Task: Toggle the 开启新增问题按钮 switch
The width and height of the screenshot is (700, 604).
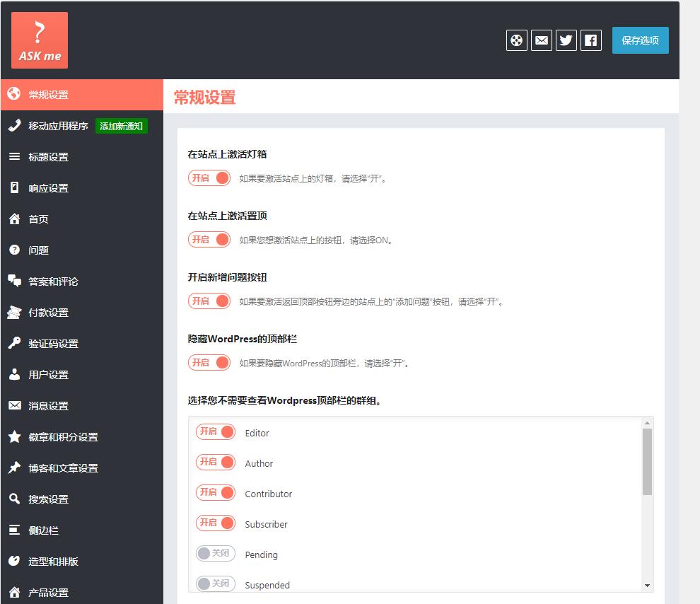Action: (209, 301)
